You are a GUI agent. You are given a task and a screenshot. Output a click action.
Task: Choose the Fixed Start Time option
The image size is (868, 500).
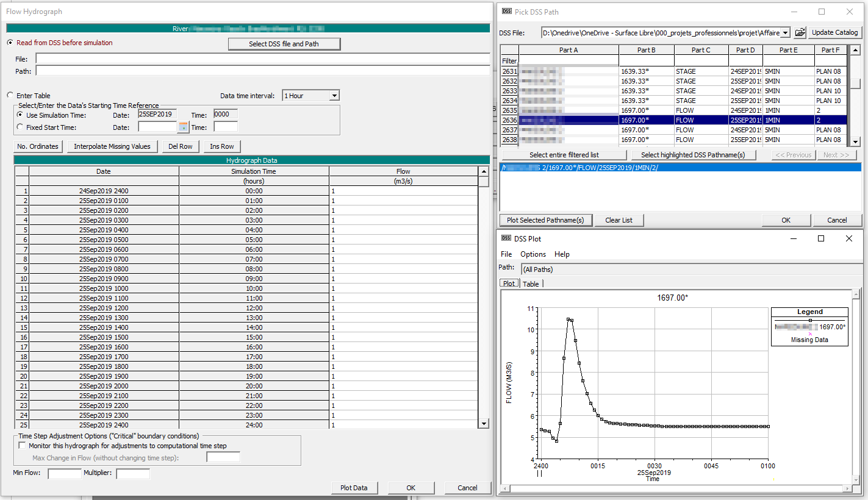pyautogui.click(x=20, y=127)
